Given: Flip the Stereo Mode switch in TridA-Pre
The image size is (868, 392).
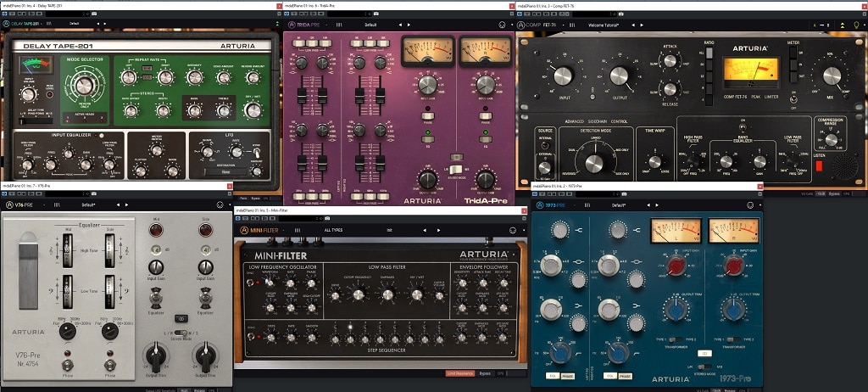Looking at the screenshot, I should [455, 170].
